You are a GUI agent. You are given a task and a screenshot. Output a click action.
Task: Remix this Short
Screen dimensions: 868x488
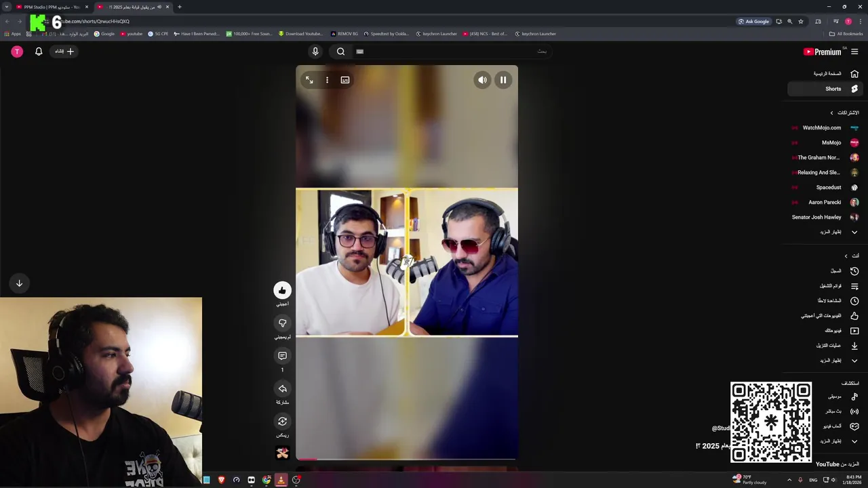(x=282, y=422)
